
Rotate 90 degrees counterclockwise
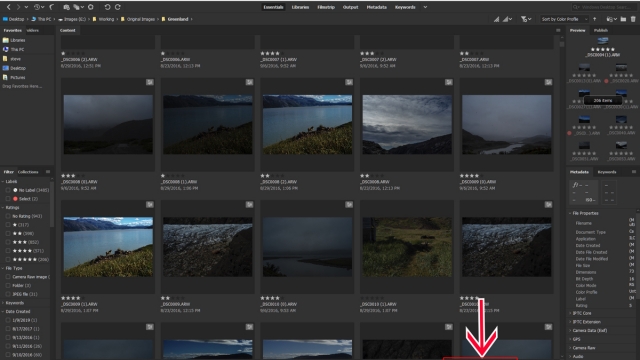point(107,7)
